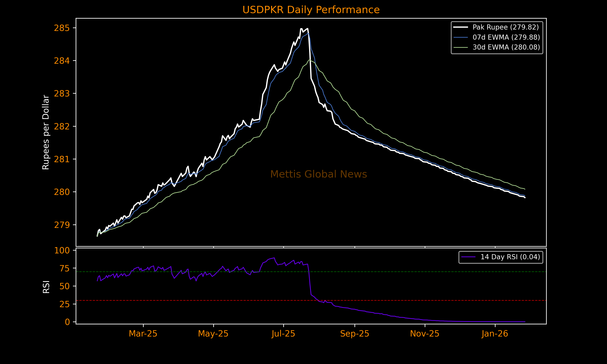
Task: Click the Jan-26 x-axis label
Action: 495,334
